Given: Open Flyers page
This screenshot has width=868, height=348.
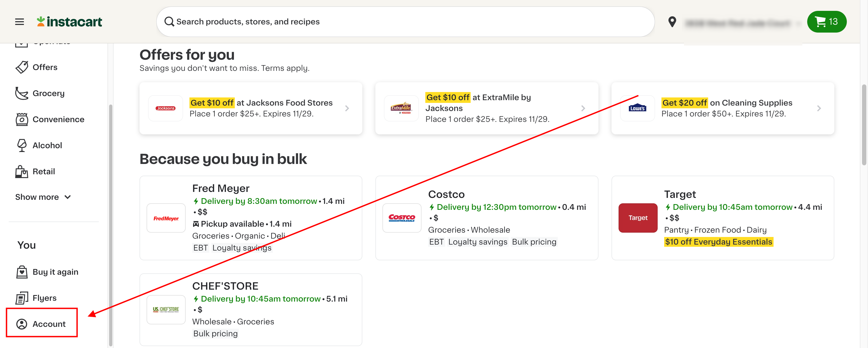Looking at the screenshot, I should coord(44,298).
